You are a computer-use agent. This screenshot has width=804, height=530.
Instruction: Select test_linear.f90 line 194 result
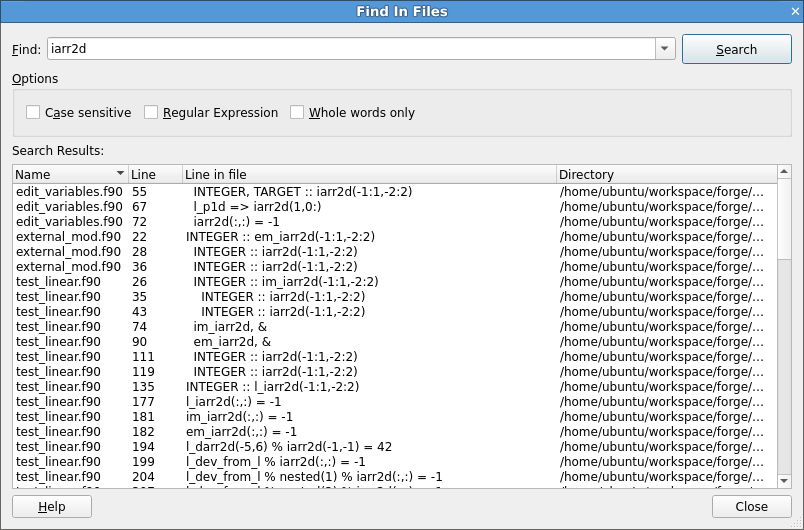point(300,447)
